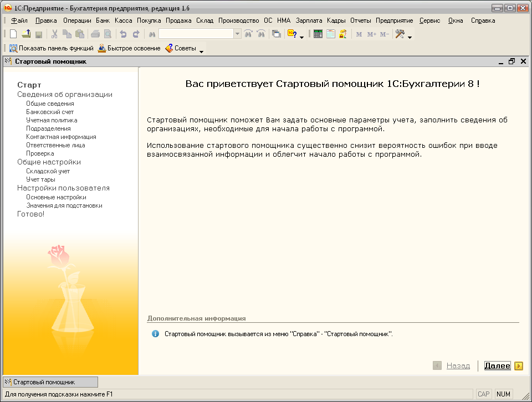Click the Open file toolbar icon

[26, 34]
